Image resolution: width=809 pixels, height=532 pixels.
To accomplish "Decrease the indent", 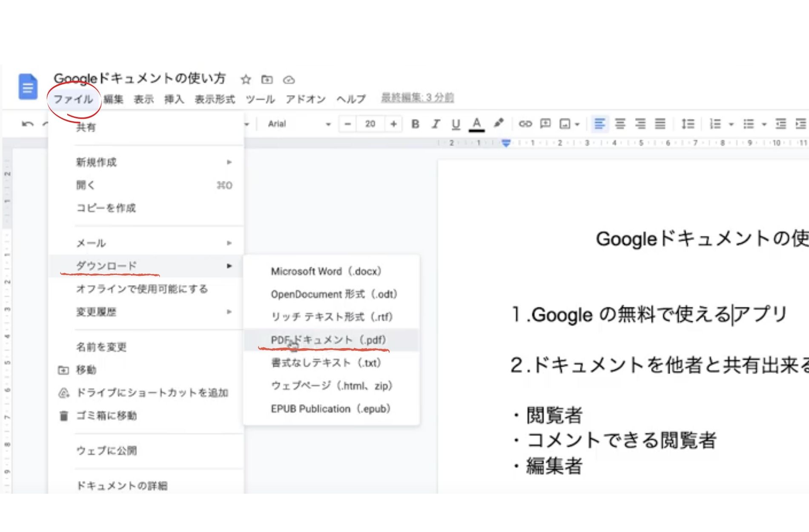I will 781,124.
